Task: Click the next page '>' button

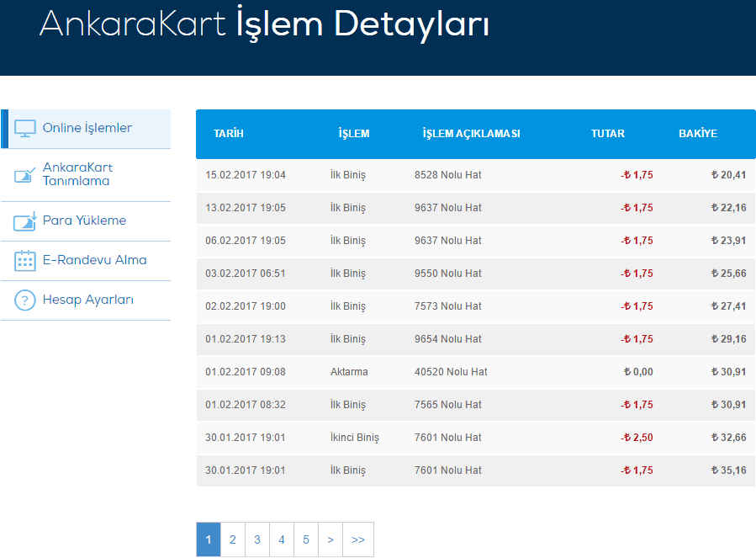Action: pyautogui.click(x=330, y=539)
